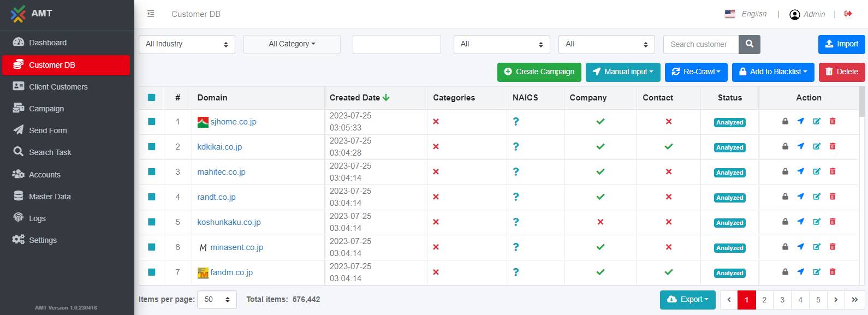Toggle checkbox for row 7 fandm.co.jp
Screen dimensions: 868x315
[151, 272]
